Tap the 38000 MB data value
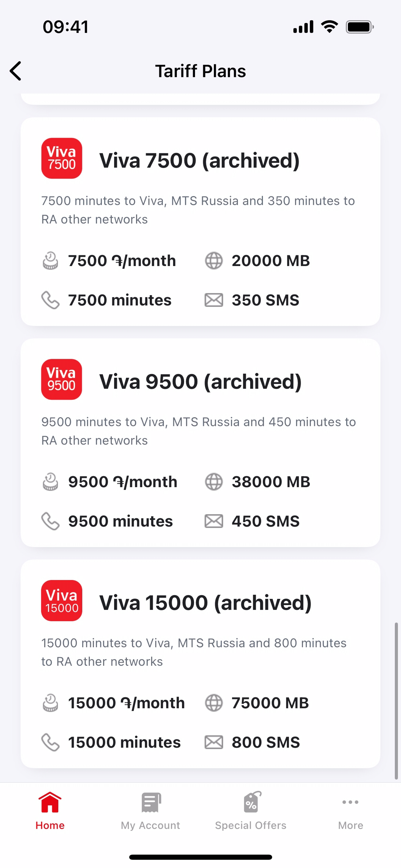Image resolution: width=401 pixels, height=868 pixels. coord(271,482)
